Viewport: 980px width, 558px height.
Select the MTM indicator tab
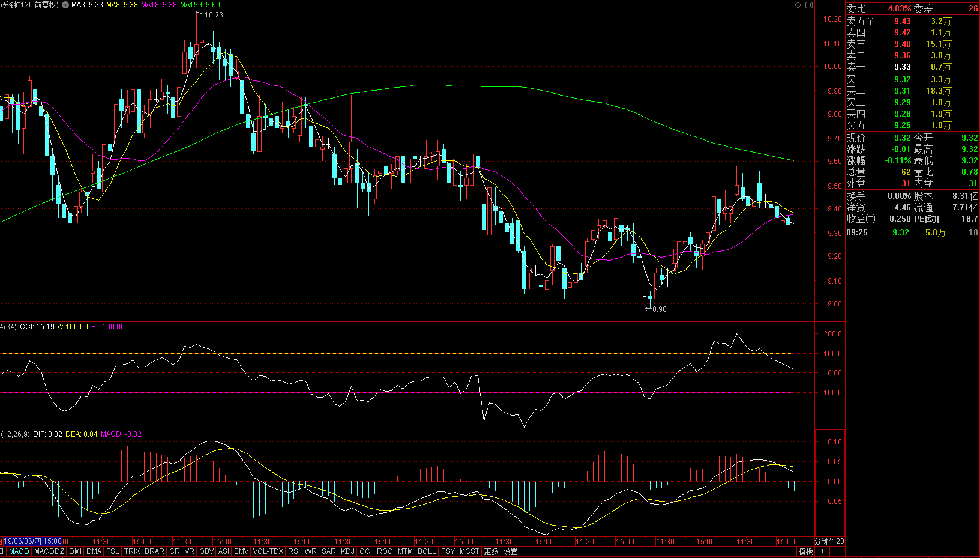coord(406,551)
